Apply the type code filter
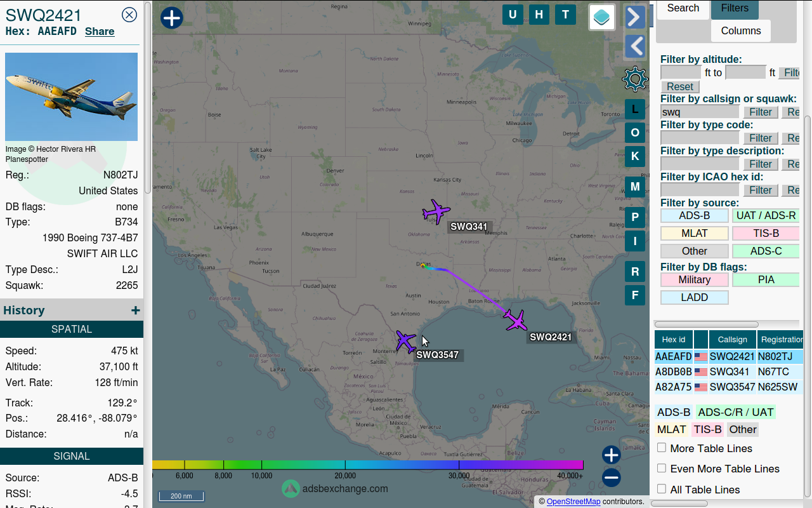Screen dimensions: 812x508 [x=761, y=138]
